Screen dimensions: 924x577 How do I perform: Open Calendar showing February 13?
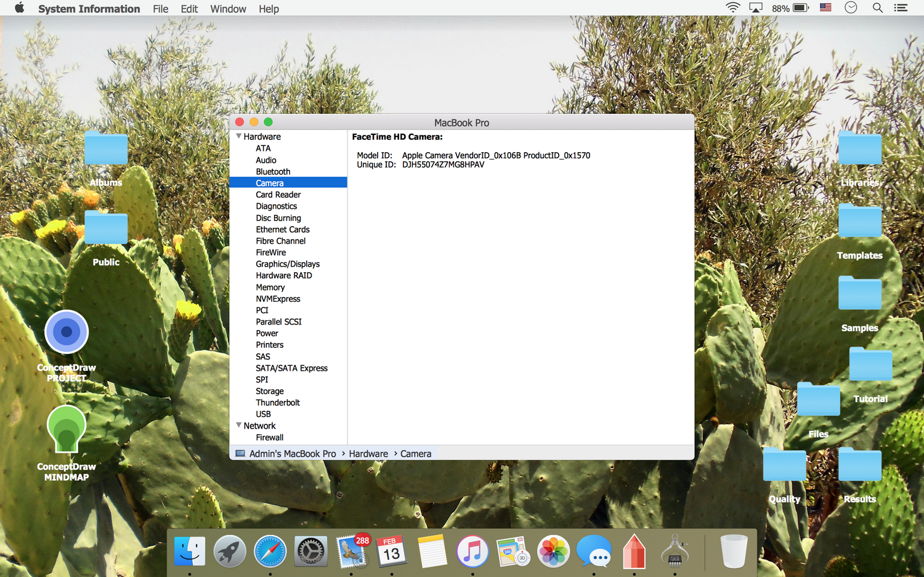pos(391,551)
